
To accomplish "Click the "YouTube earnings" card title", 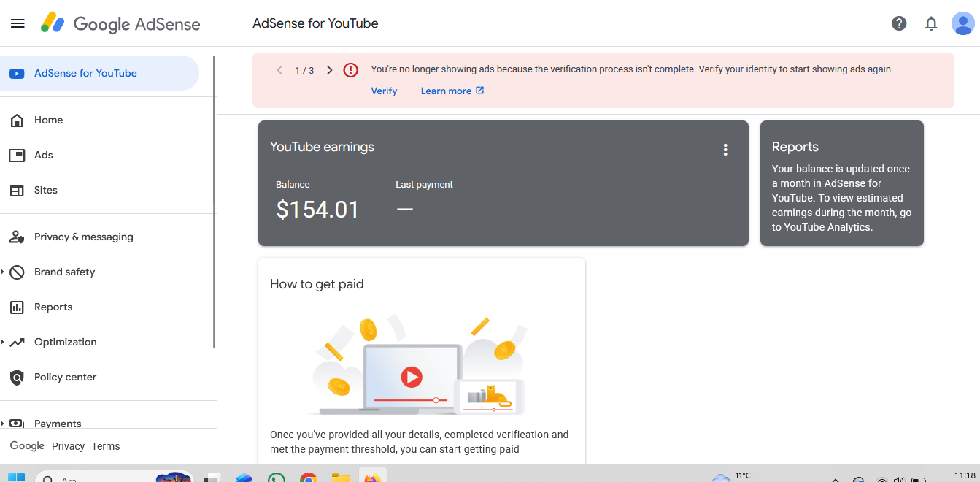I will click(x=322, y=147).
